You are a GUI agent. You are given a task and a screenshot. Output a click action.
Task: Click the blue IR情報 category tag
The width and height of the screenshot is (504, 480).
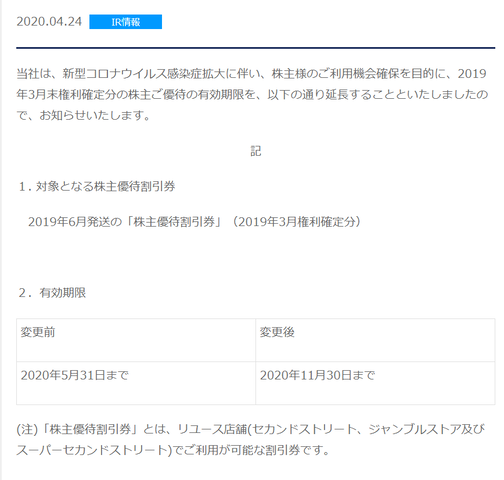click(125, 22)
